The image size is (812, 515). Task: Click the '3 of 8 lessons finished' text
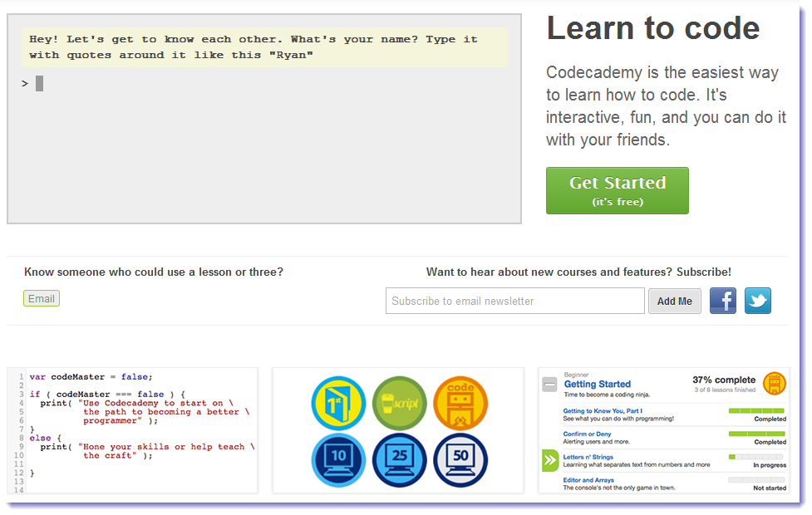(725, 390)
